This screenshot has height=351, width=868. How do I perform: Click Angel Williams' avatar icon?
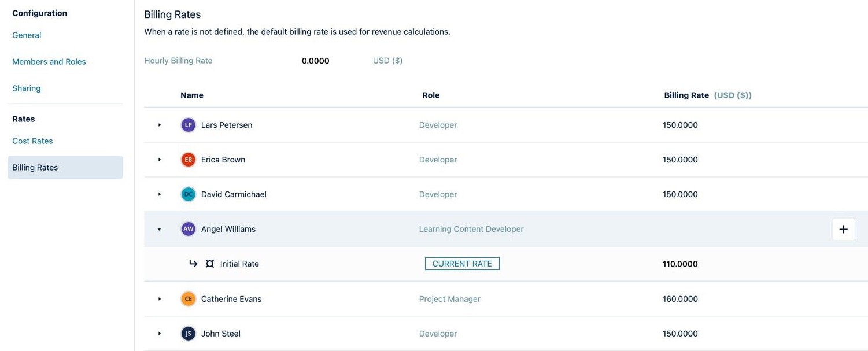(187, 228)
